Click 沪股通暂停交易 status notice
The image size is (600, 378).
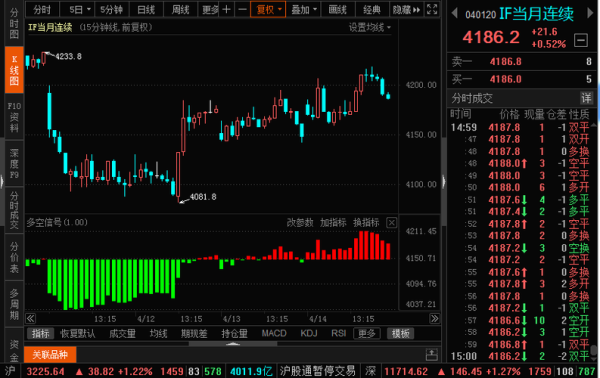(317, 371)
